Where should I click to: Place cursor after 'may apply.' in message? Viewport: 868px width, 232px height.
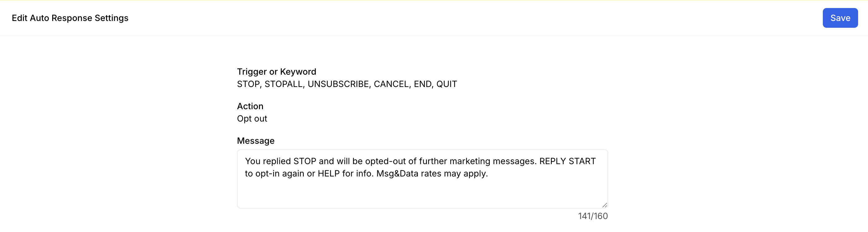coord(488,174)
